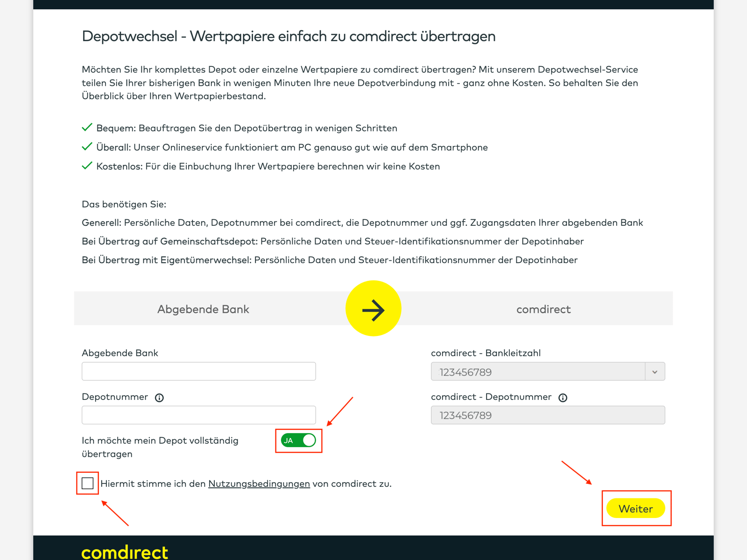Click the Depotnummer input field
This screenshot has width=747, height=560.
coord(198,415)
